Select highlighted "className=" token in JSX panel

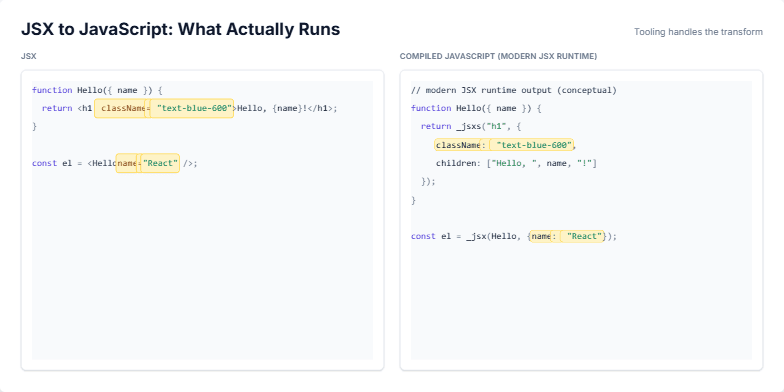[x=122, y=108]
